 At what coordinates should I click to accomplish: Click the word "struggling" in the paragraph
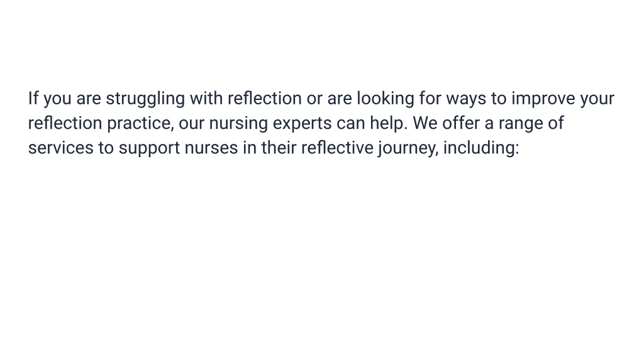click(x=145, y=99)
